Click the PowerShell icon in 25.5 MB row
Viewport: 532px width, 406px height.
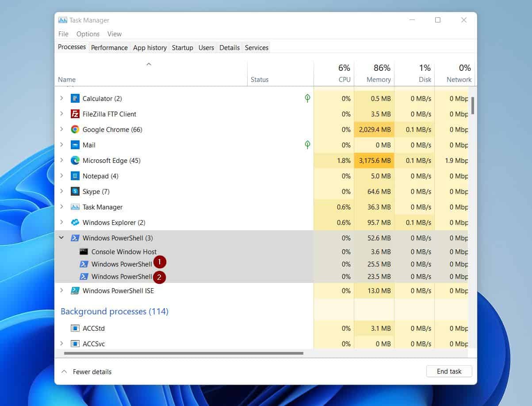click(84, 264)
